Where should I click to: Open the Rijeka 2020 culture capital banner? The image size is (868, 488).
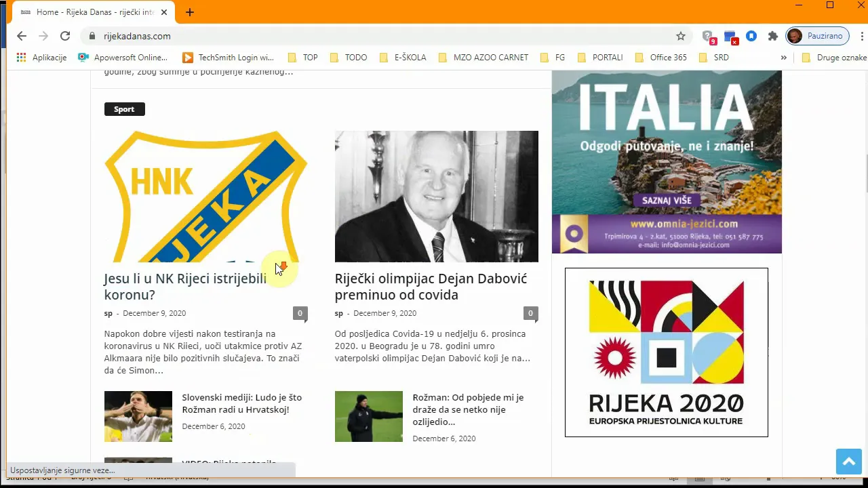667,352
